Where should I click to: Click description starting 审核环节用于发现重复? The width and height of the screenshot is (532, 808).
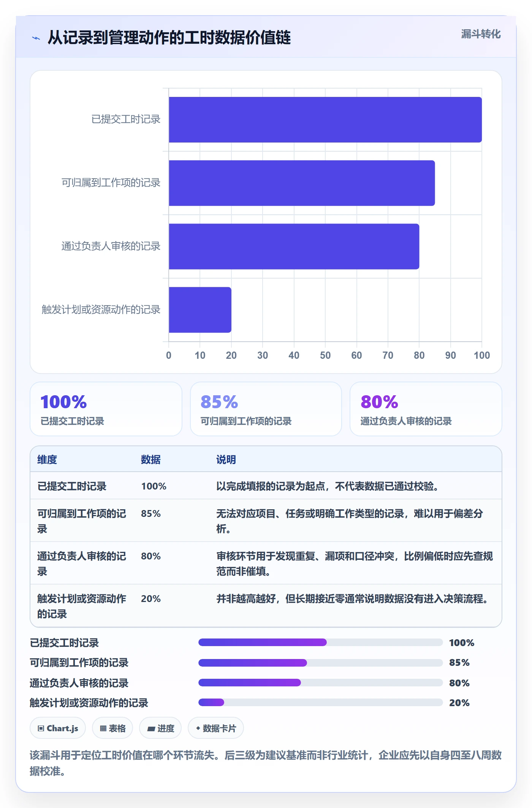[x=355, y=564]
